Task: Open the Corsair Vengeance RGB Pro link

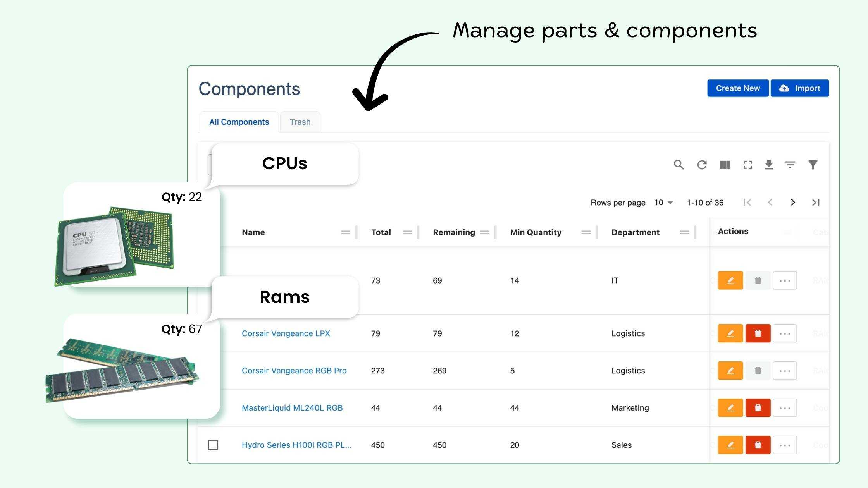Action: pos(294,371)
